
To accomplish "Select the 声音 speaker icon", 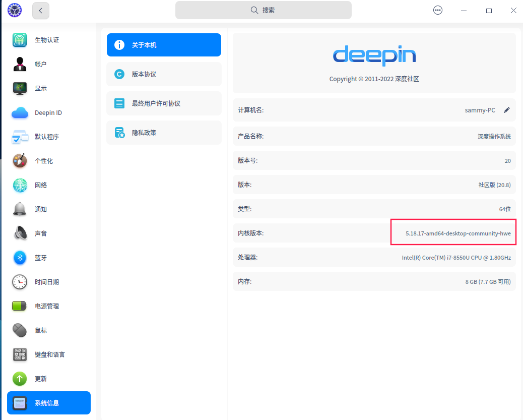I will point(20,233).
